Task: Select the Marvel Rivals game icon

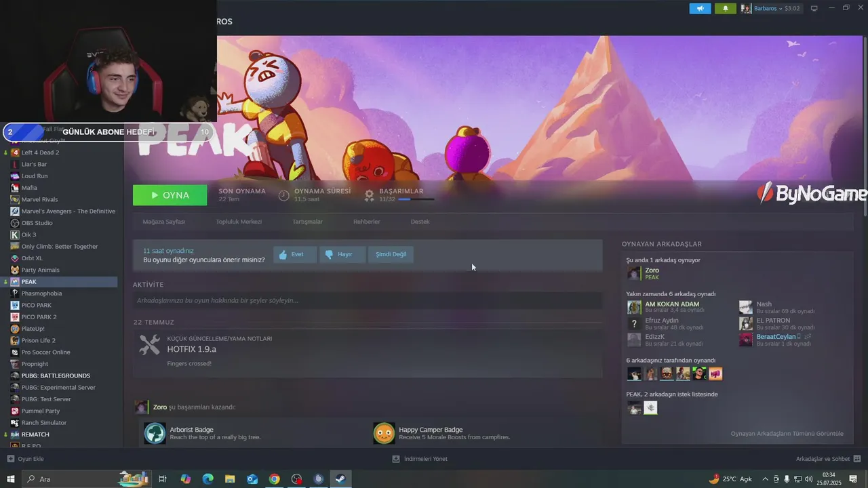Action: pyautogui.click(x=15, y=199)
